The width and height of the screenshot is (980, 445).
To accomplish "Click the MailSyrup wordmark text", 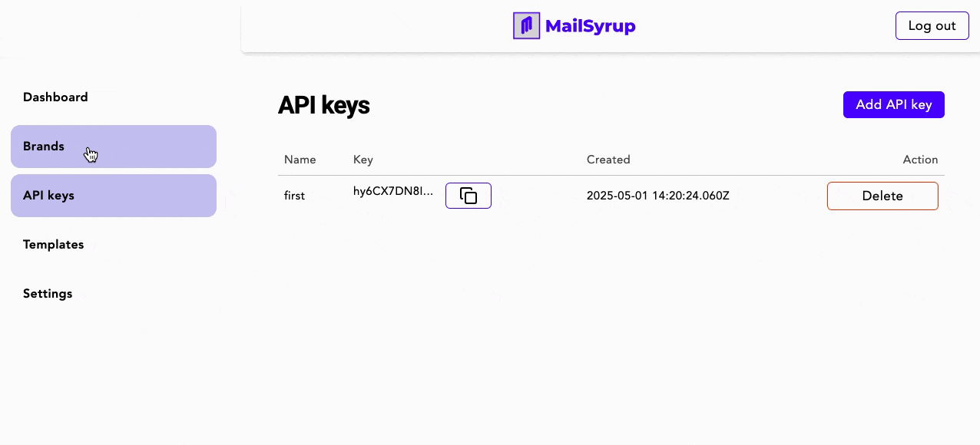I will point(590,26).
